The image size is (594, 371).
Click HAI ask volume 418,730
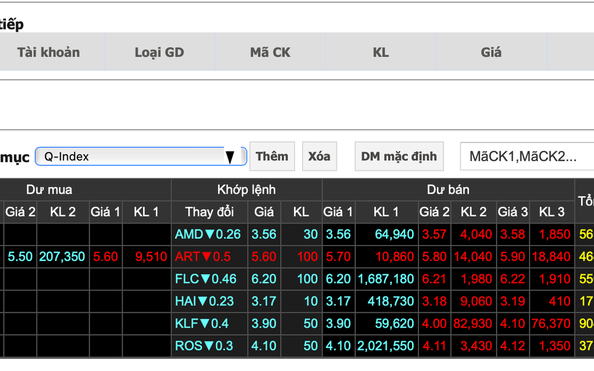click(x=386, y=301)
